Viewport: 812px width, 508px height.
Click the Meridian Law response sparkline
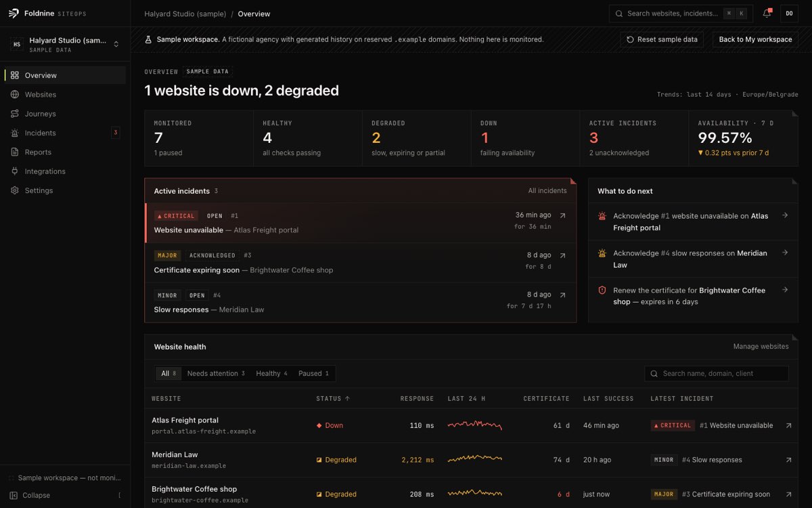pos(475,459)
